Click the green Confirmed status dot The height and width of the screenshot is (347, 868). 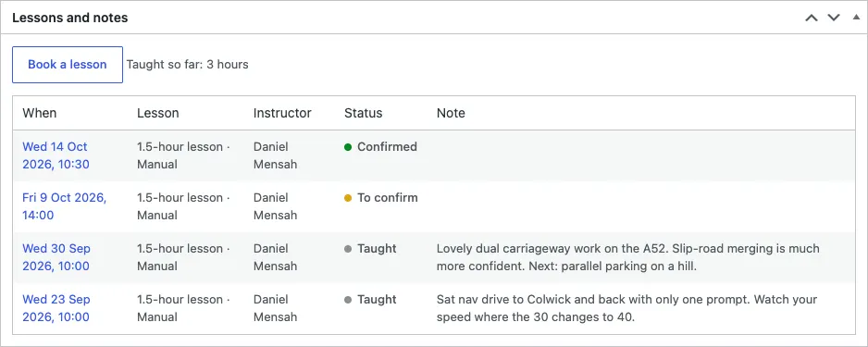pos(348,147)
